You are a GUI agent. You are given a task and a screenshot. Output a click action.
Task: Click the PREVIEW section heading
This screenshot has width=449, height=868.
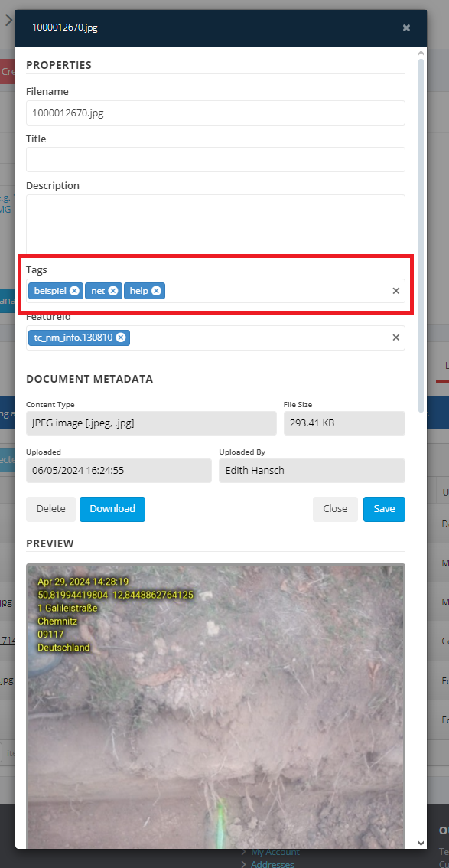(50, 543)
